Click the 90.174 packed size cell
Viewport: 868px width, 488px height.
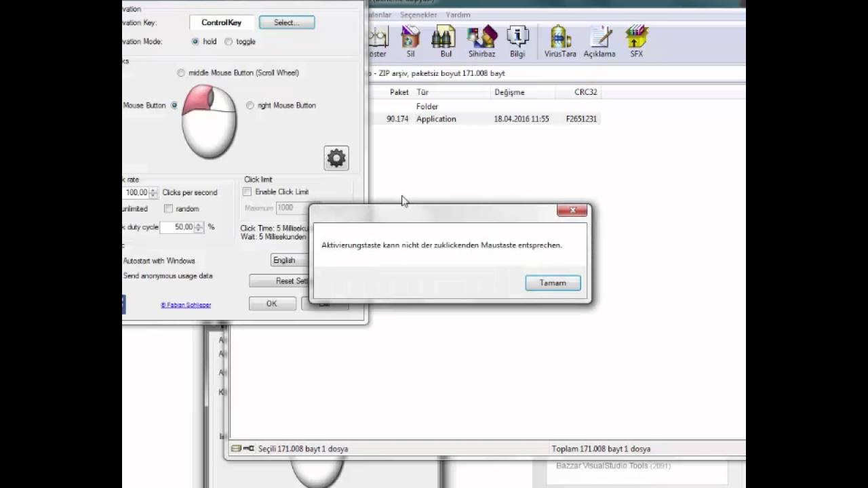(397, 119)
